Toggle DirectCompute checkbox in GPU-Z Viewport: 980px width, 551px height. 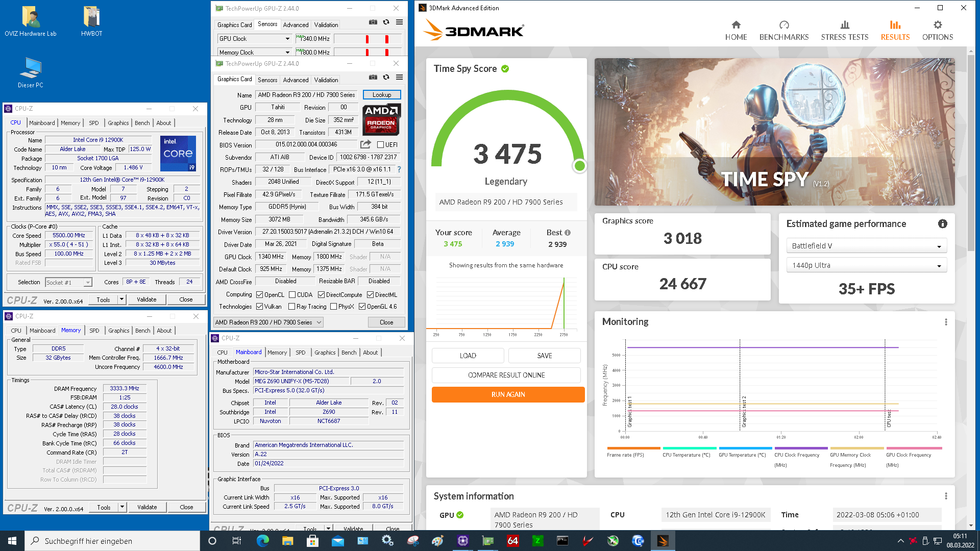point(321,295)
